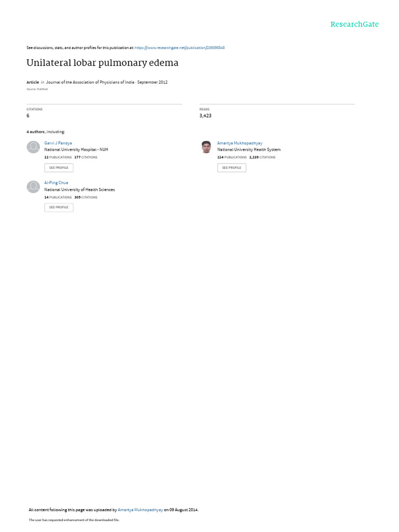Open Amartya Mukhopadhyay author link near photo
The width and height of the screenshot is (399, 532).
240,143
